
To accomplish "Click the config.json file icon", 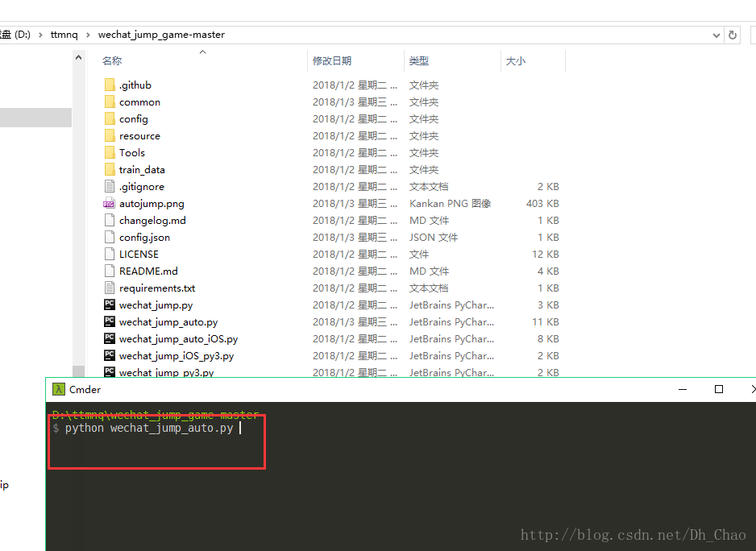I will pos(110,237).
